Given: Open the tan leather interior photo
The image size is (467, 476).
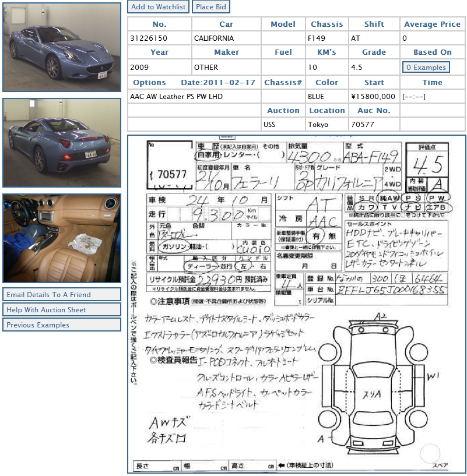Looking at the screenshot, I should (62, 238).
